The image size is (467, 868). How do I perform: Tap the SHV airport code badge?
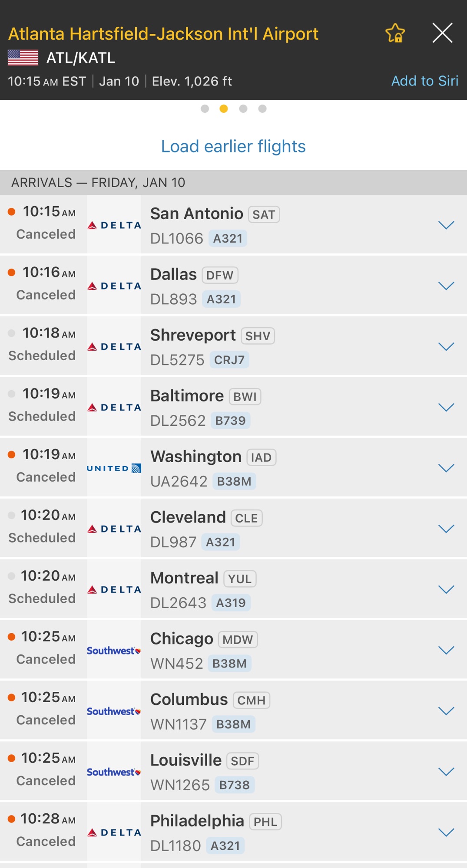258,336
